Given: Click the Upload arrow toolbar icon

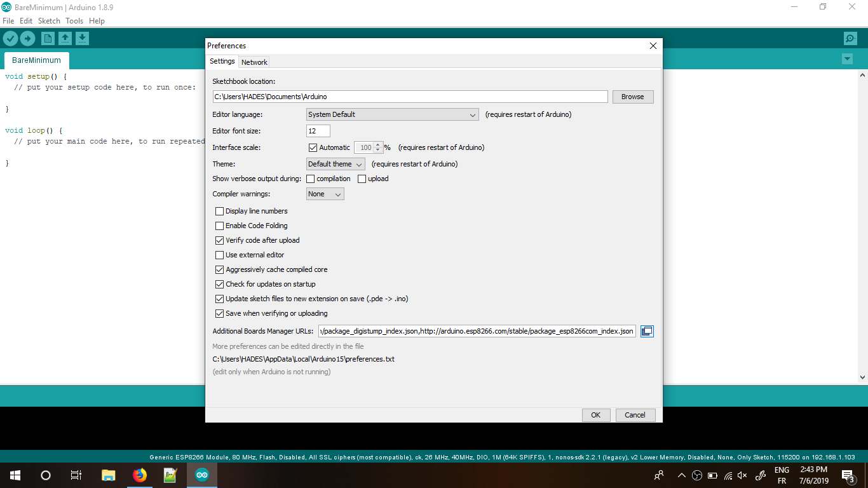Looking at the screenshot, I should coord(27,38).
